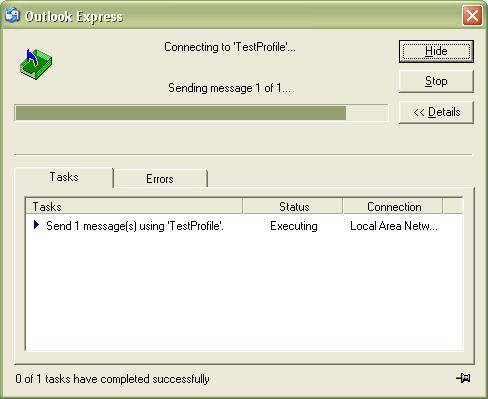Click the pushpin icon to keep dialog open
The width and height of the screenshot is (488, 399).
click(463, 378)
